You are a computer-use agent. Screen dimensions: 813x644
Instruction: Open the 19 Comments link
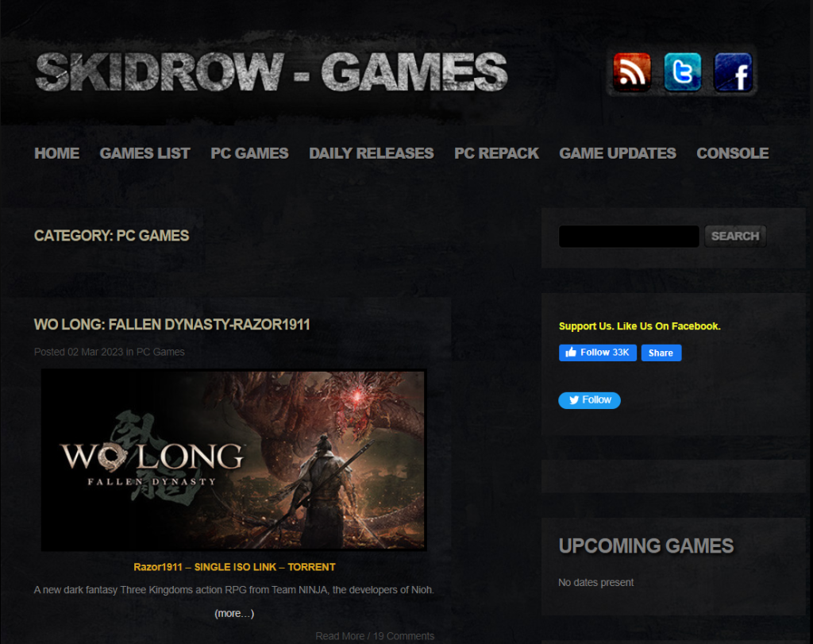click(x=404, y=636)
